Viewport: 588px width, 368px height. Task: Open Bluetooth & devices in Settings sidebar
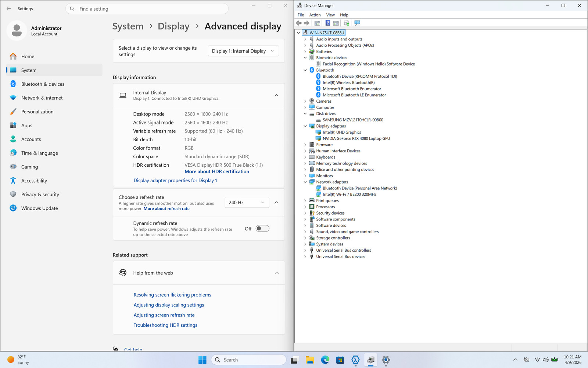[x=54, y=84]
